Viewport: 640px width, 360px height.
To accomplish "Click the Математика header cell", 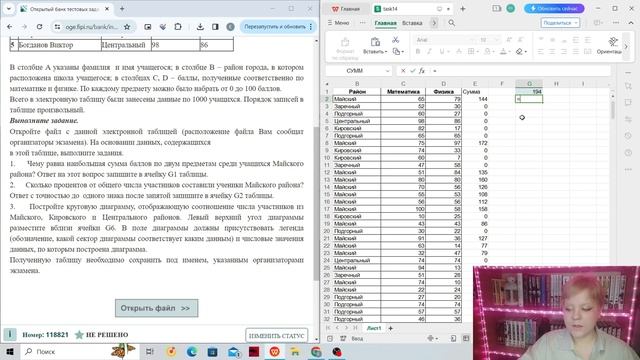I will [x=403, y=91].
